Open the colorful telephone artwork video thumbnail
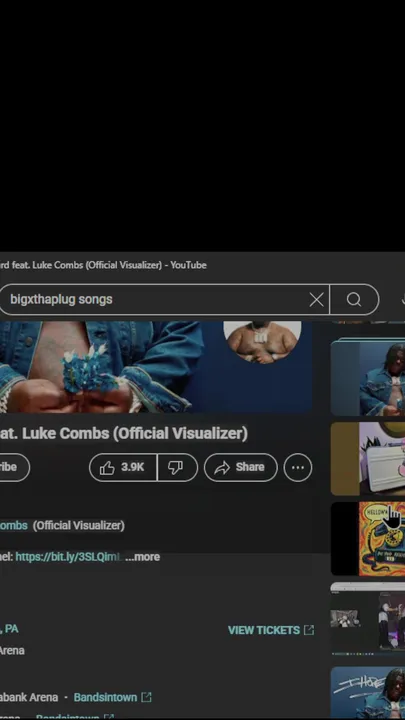The height and width of the screenshot is (720, 405). point(368,538)
